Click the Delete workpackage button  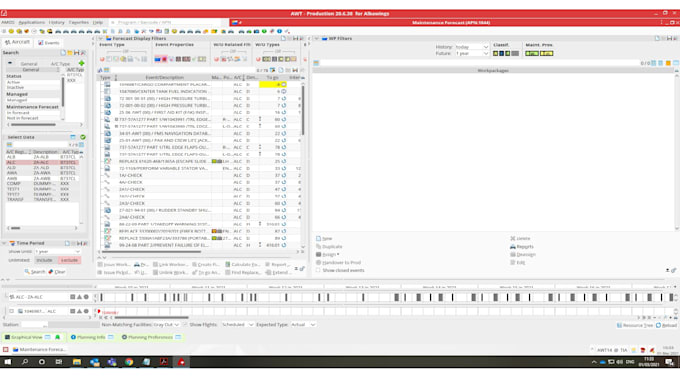click(520, 239)
